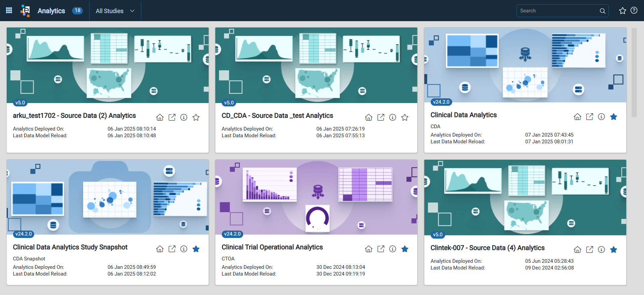Show info for CD_CDA Source Data _test
Image resolution: width=644 pixels, height=295 pixels.
pos(392,117)
